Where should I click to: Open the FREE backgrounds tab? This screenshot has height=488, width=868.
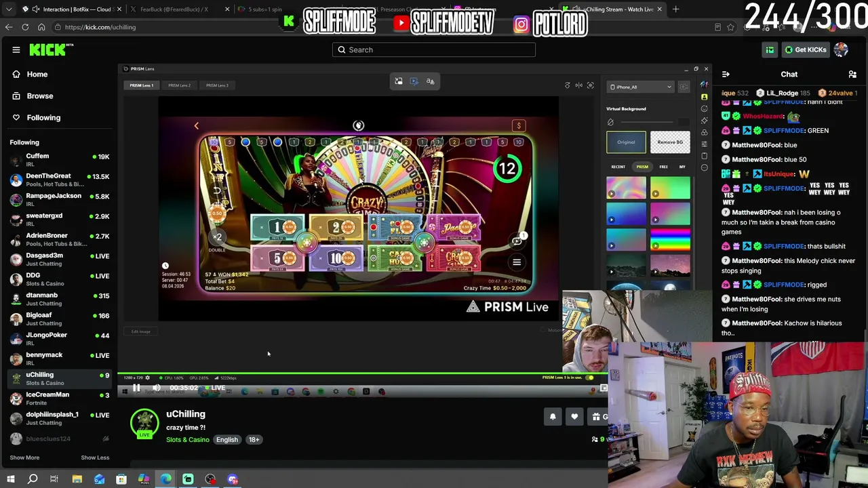[x=664, y=167]
